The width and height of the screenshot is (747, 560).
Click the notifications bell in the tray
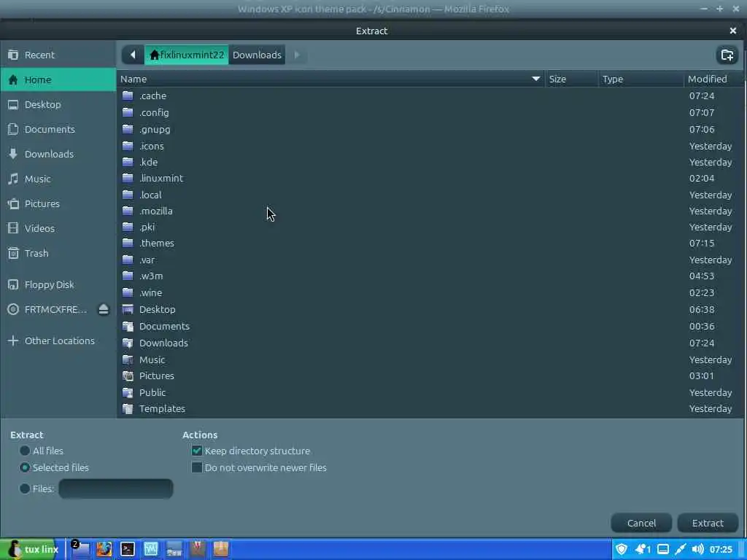tap(643, 549)
